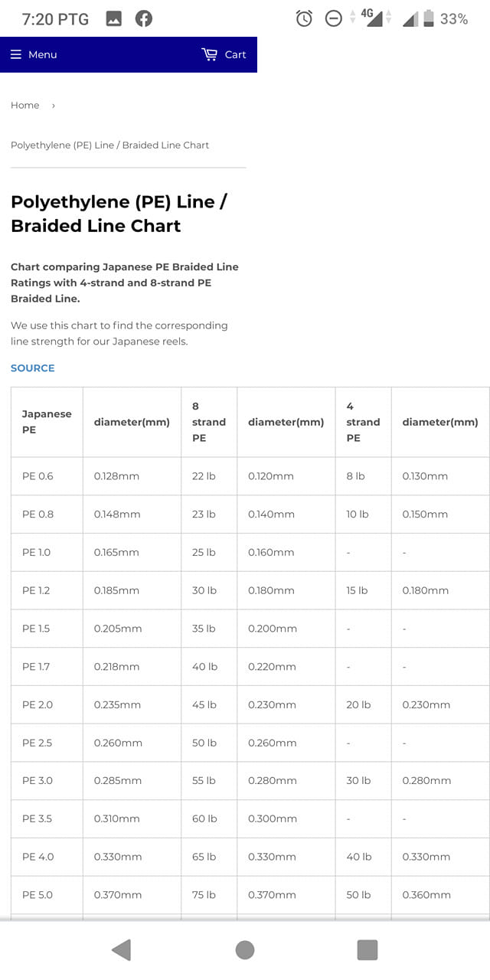Open the SOURCE link
Screen dimensions: 490x980
click(33, 368)
